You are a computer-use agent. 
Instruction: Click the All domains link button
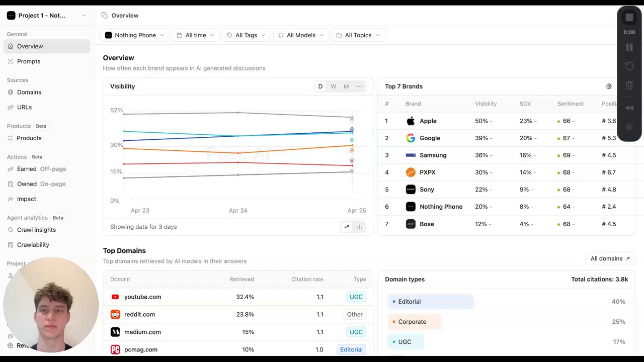coord(610,258)
